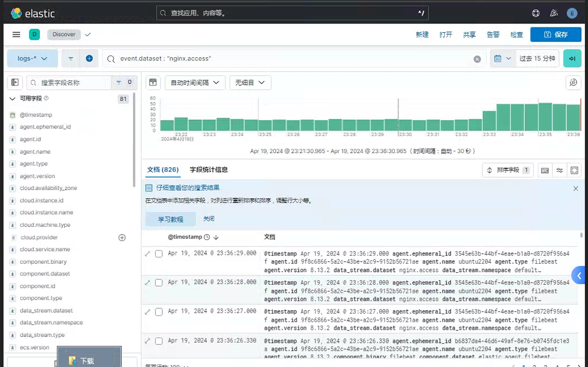Click the Elastic logo
The image size is (588, 367).
tap(33, 13)
